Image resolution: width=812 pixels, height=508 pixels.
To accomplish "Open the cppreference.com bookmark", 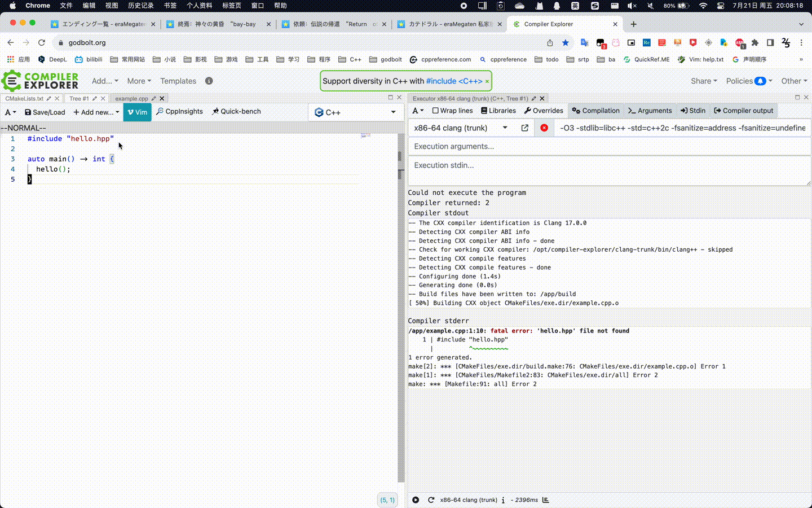I will click(x=440, y=59).
